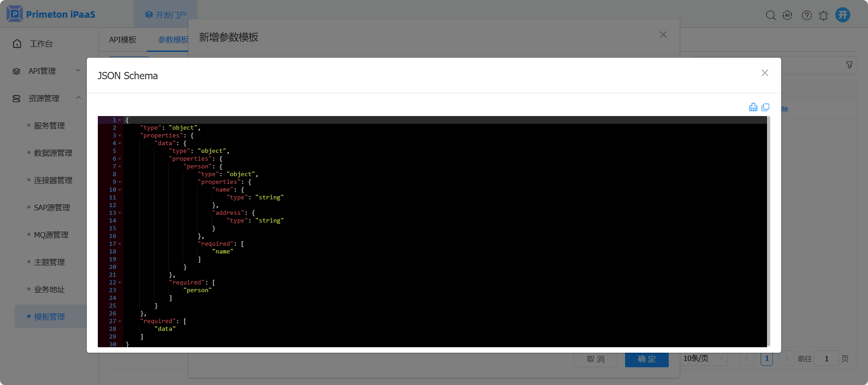
Task: Click the help question mark icon
Action: pos(807,15)
